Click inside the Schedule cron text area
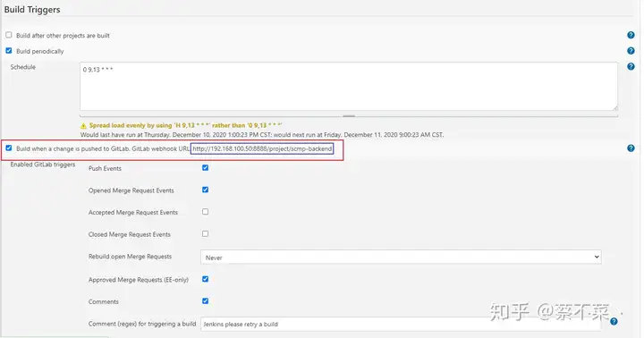The height and width of the screenshot is (338, 644). (x=349, y=86)
